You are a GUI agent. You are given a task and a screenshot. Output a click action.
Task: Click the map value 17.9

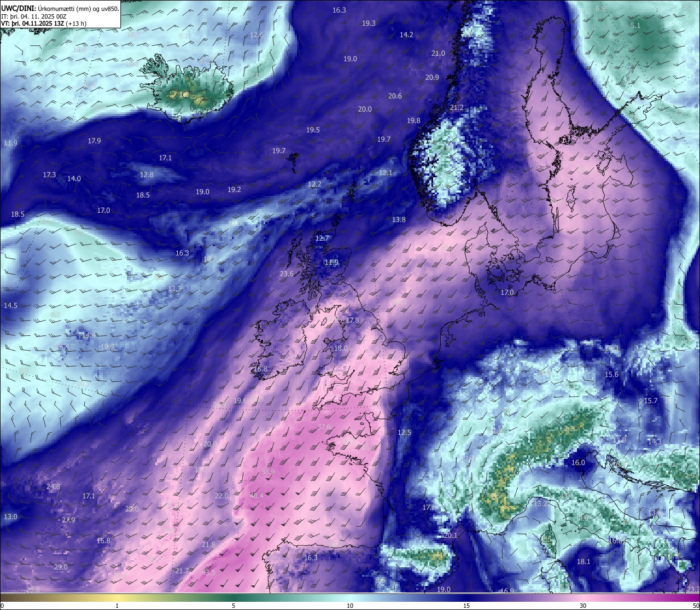[x=94, y=141]
